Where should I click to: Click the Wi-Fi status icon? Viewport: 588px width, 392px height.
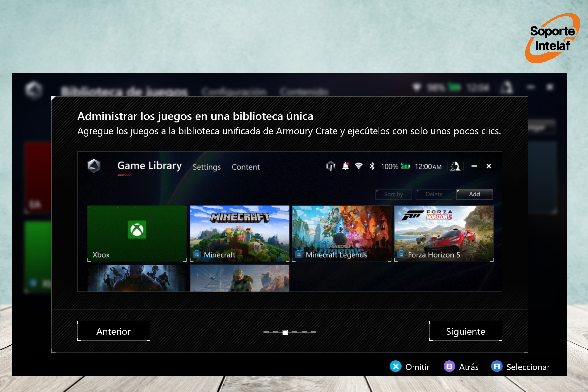click(358, 166)
